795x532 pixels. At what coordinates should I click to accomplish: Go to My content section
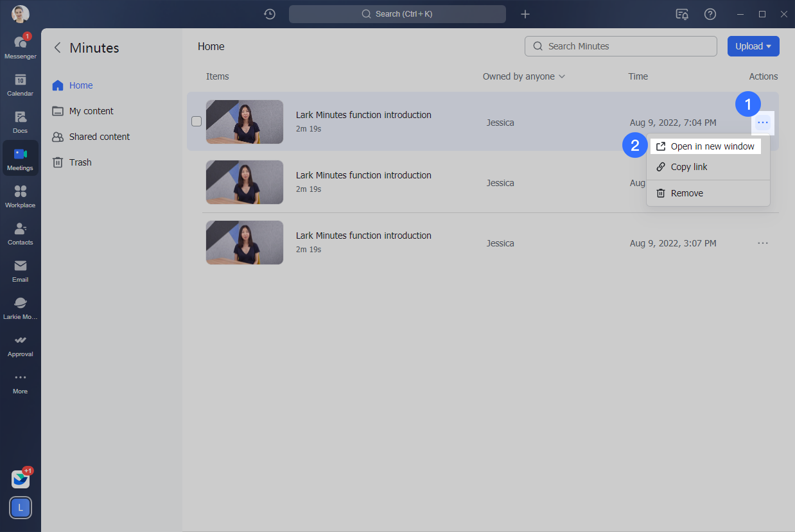tap(91, 111)
